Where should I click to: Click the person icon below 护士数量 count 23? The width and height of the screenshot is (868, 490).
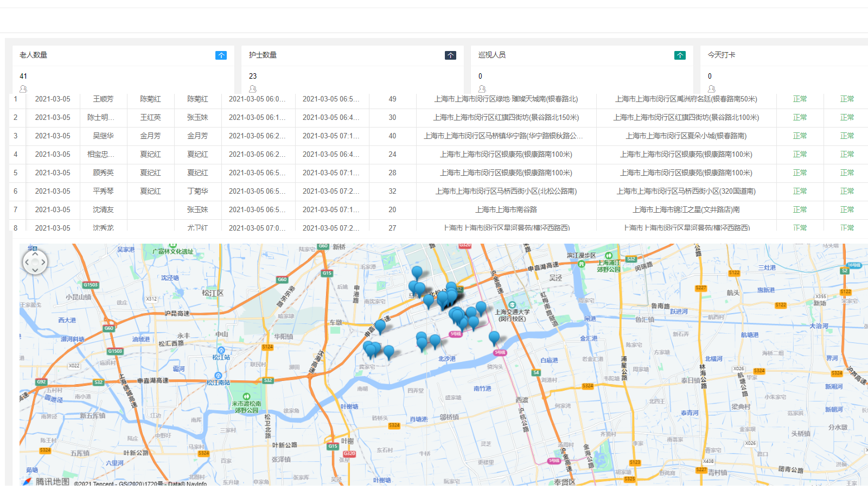point(253,89)
